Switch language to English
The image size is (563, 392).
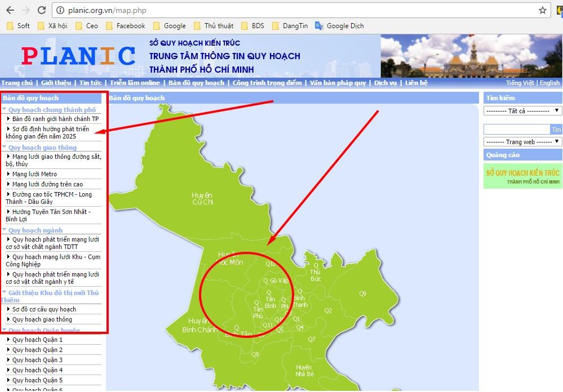(549, 83)
